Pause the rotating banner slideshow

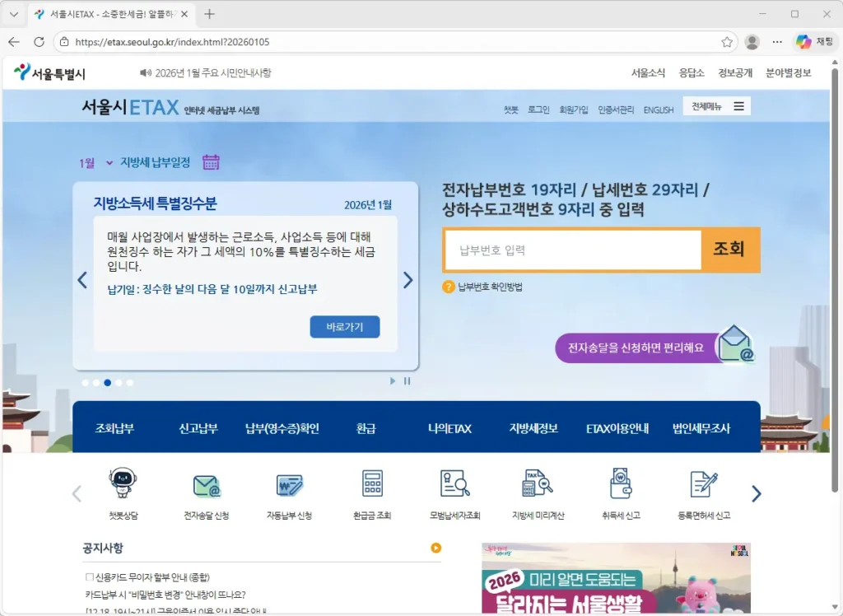406,381
